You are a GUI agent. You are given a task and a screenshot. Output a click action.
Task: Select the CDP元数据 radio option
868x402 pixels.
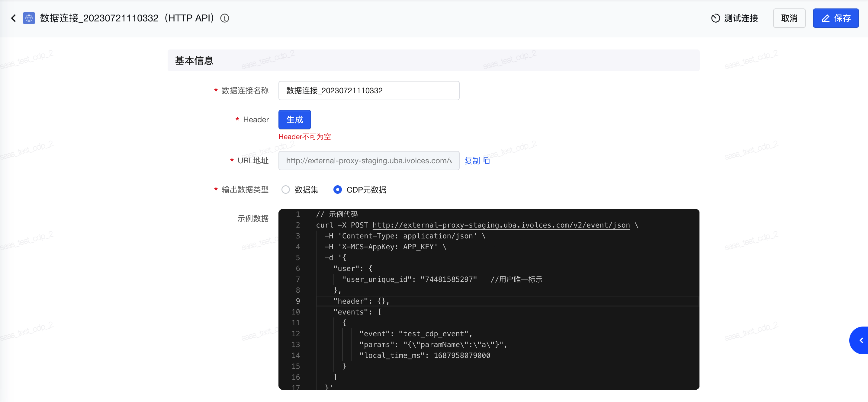tap(337, 190)
